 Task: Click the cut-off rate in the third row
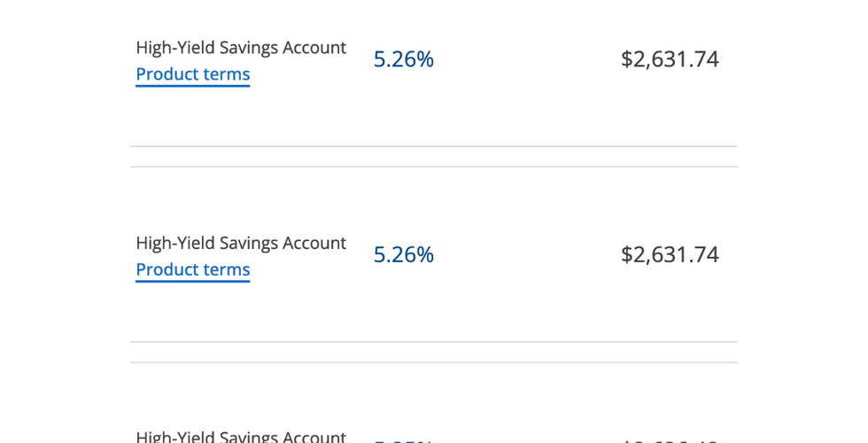[x=403, y=439]
